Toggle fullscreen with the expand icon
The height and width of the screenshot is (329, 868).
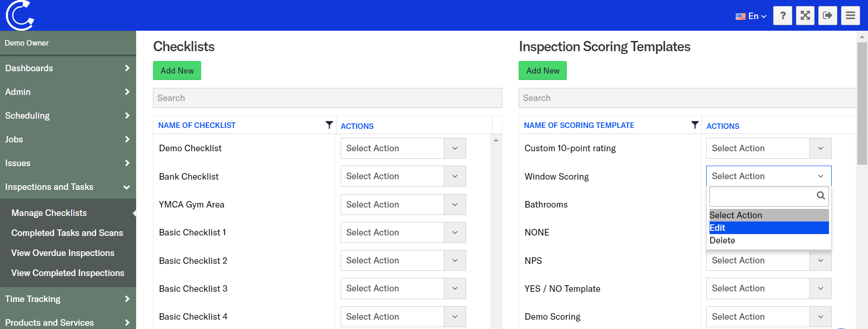(x=805, y=16)
